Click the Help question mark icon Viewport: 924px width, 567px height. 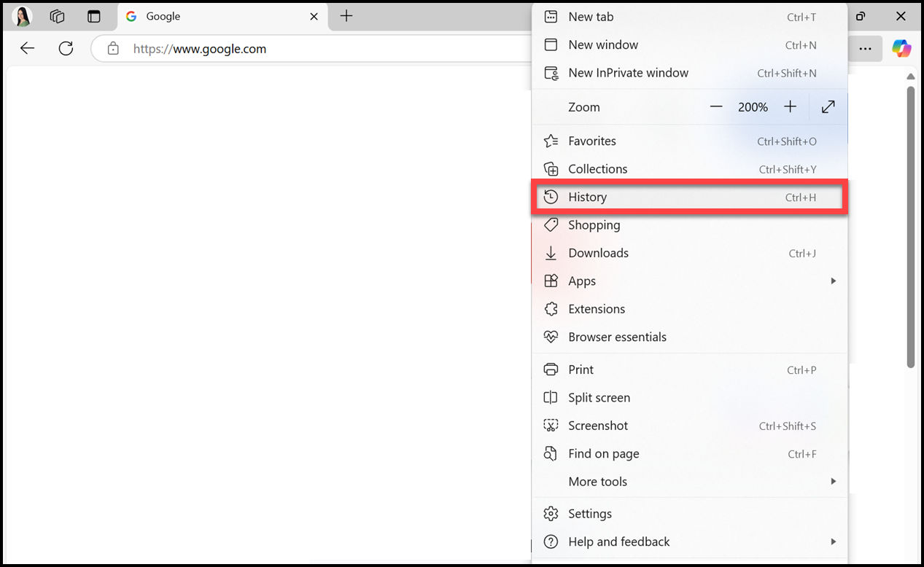tap(551, 542)
